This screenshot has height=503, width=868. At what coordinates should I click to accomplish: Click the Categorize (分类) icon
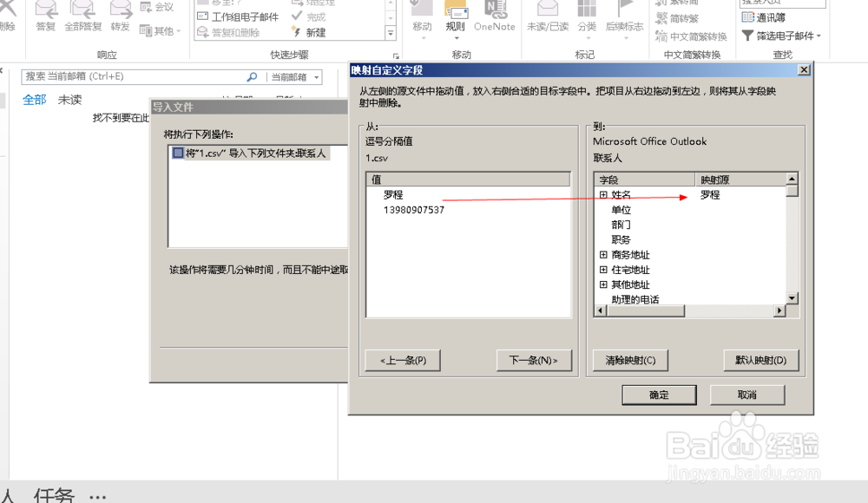[584, 15]
